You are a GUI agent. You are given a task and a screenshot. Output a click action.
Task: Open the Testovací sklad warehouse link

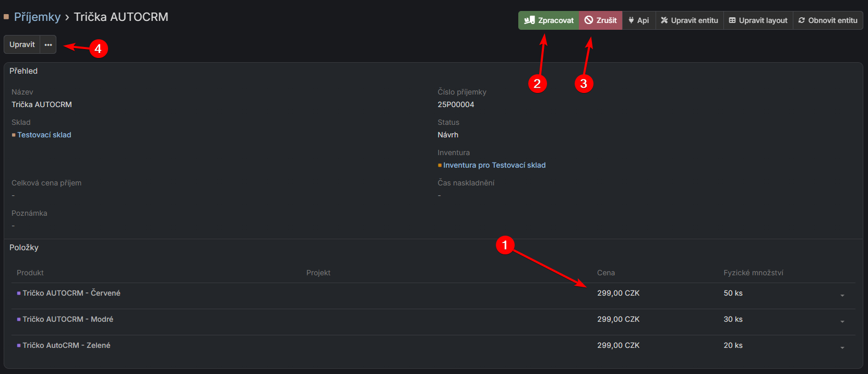pos(44,135)
